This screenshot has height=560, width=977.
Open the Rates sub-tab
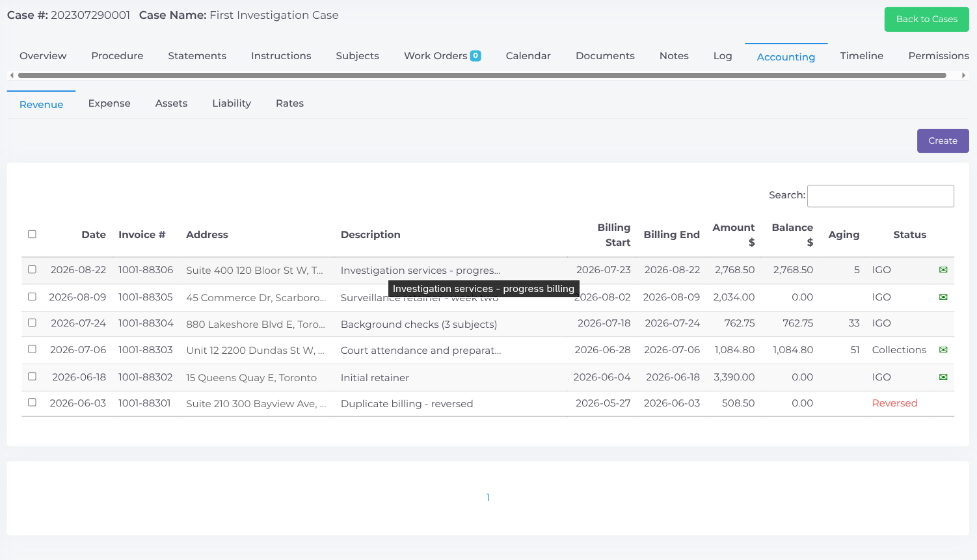click(289, 103)
